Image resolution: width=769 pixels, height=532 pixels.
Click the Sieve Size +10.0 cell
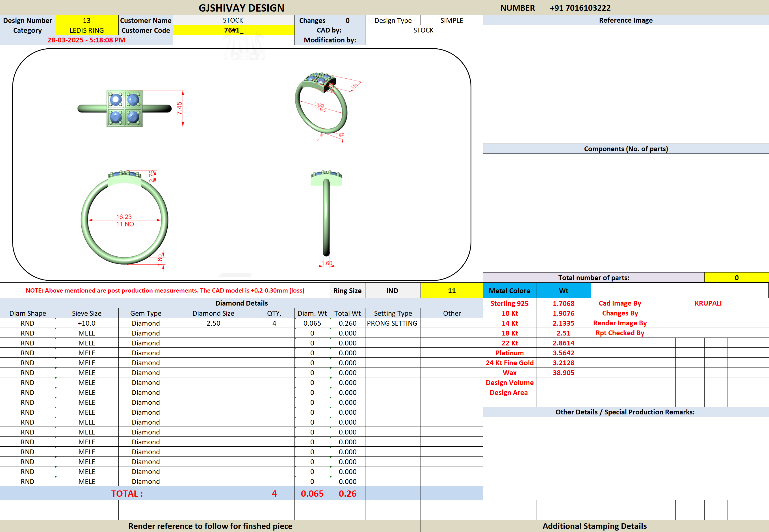pyautogui.click(x=87, y=323)
